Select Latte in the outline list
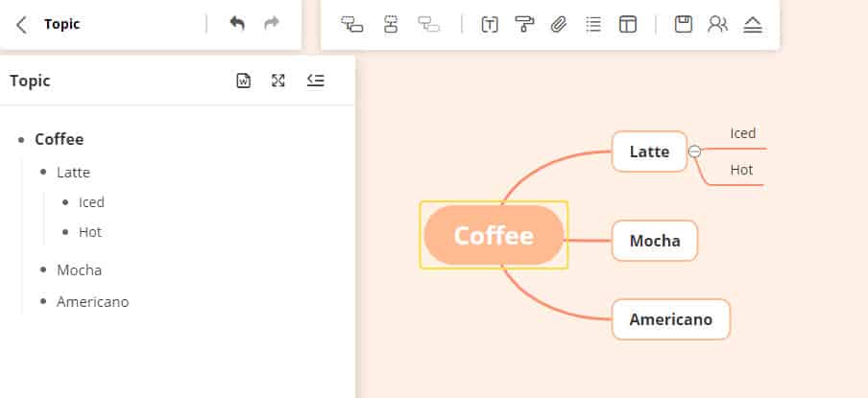 click(73, 173)
